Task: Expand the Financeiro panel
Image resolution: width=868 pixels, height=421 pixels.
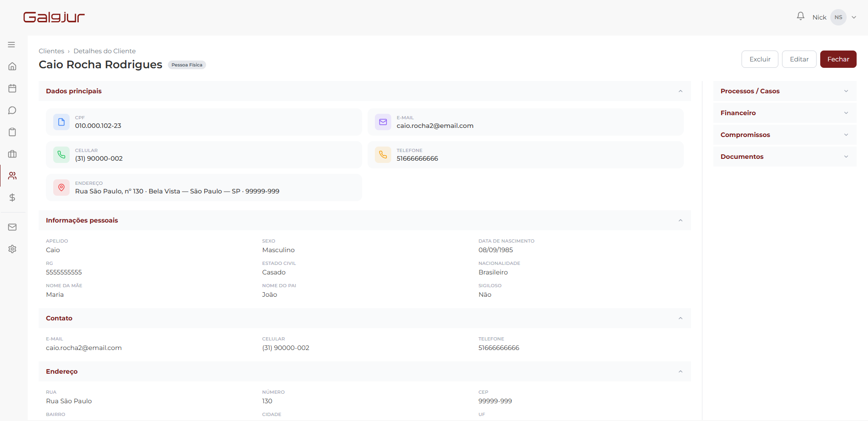Action: coord(785,113)
